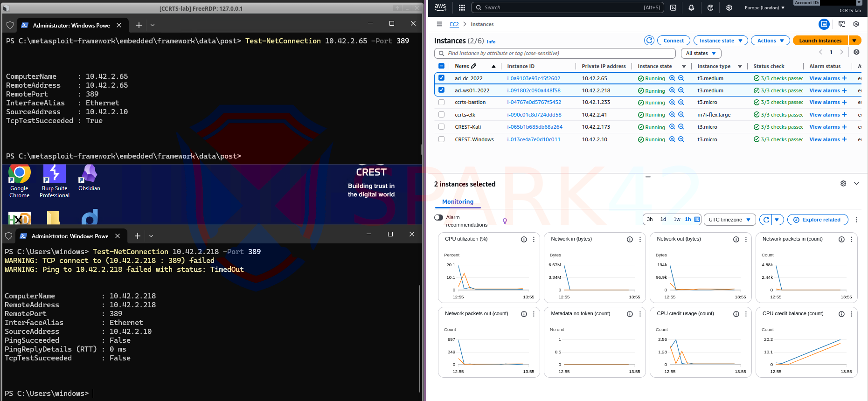
Task: Open the UTC timezone dropdown
Action: (x=729, y=220)
